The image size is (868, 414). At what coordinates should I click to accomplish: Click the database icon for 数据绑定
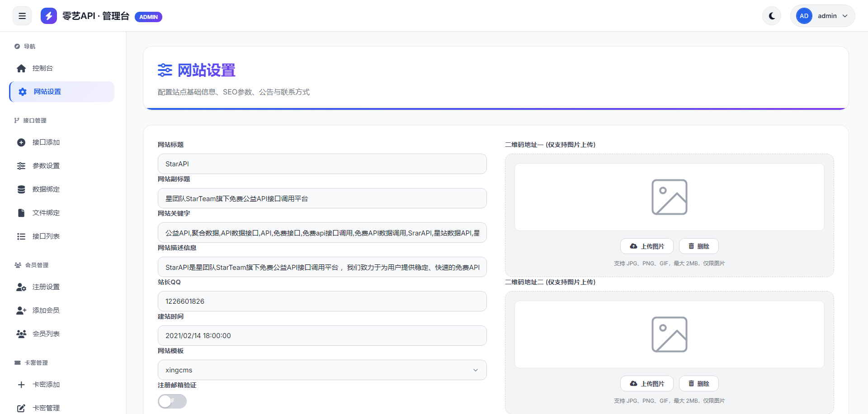[x=21, y=189]
